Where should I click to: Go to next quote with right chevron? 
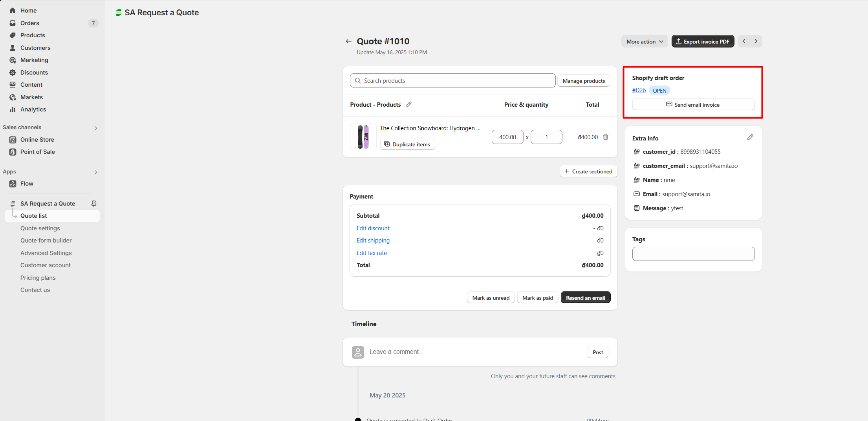[x=756, y=41]
